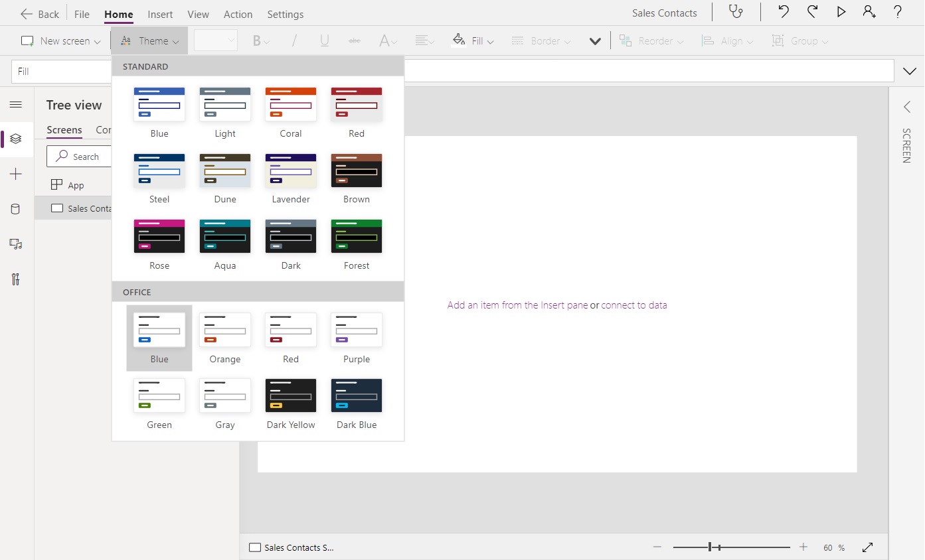This screenshot has width=925, height=560.
Task: Collapse the sidebar with the hamburger icon
Action: (16, 104)
